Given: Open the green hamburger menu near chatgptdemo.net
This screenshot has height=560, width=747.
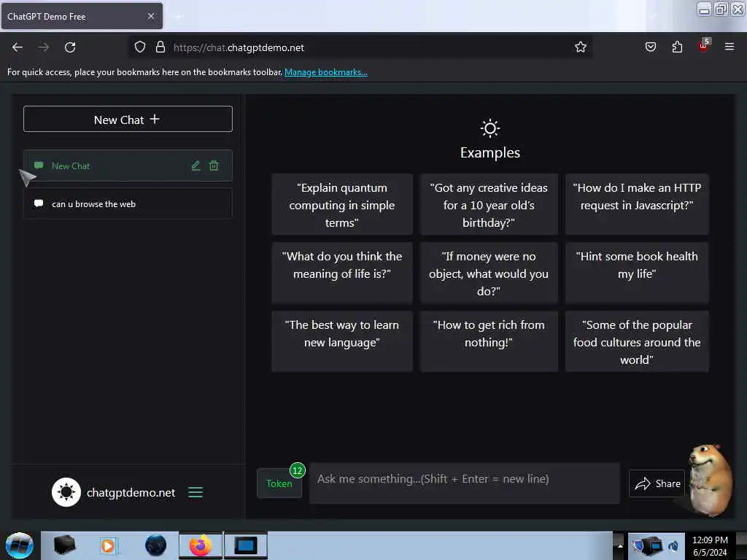Looking at the screenshot, I should coord(196,492).
